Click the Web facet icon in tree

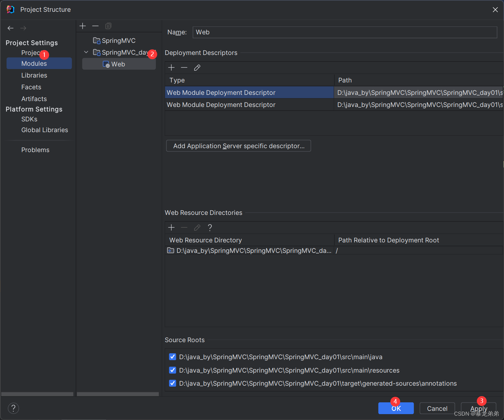[x=106, y=64]
